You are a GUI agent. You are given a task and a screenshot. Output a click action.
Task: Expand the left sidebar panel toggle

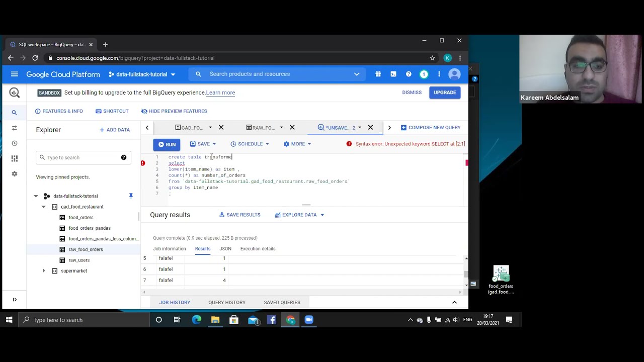pos(15,300)
